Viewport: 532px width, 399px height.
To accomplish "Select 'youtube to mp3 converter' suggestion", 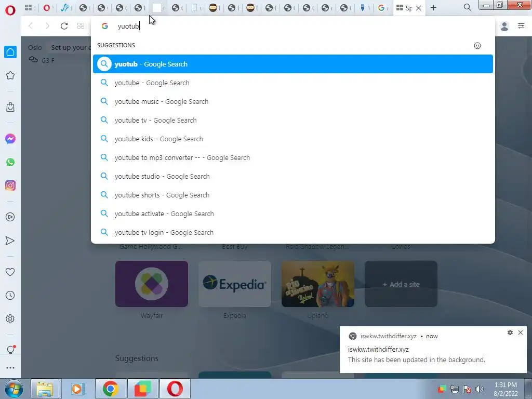I will click(293, 157).
